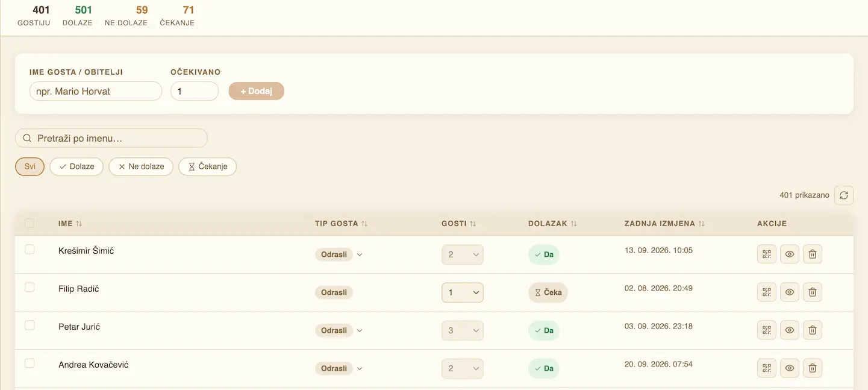Select all guests with header checkbox
868x390 pixels.
30,223
